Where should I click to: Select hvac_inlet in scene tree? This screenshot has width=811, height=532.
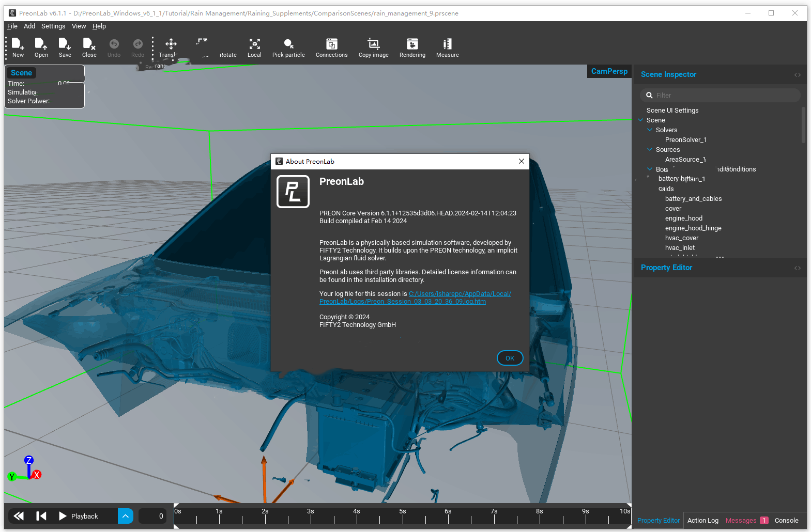(680, 248)
